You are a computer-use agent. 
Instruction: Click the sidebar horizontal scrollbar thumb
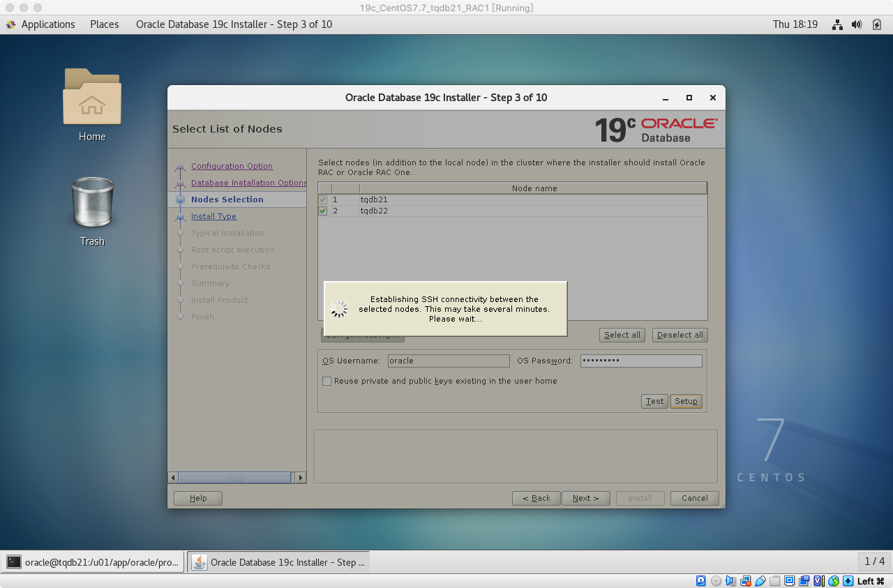click(x=234, y=478)
